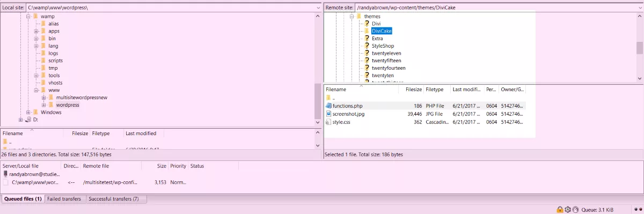Click the remote tree vertical scrollbar thumb

[639, 48]
